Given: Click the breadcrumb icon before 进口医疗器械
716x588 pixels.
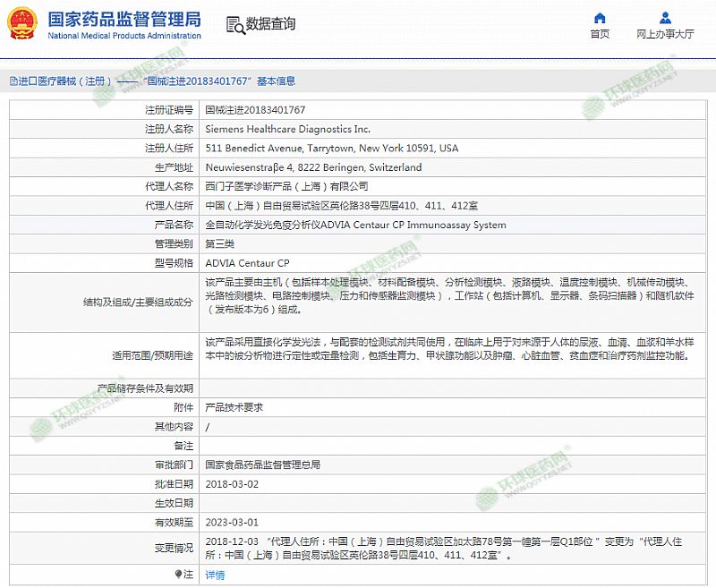Looking at the screenshot, I should click(x=13, y=81).
